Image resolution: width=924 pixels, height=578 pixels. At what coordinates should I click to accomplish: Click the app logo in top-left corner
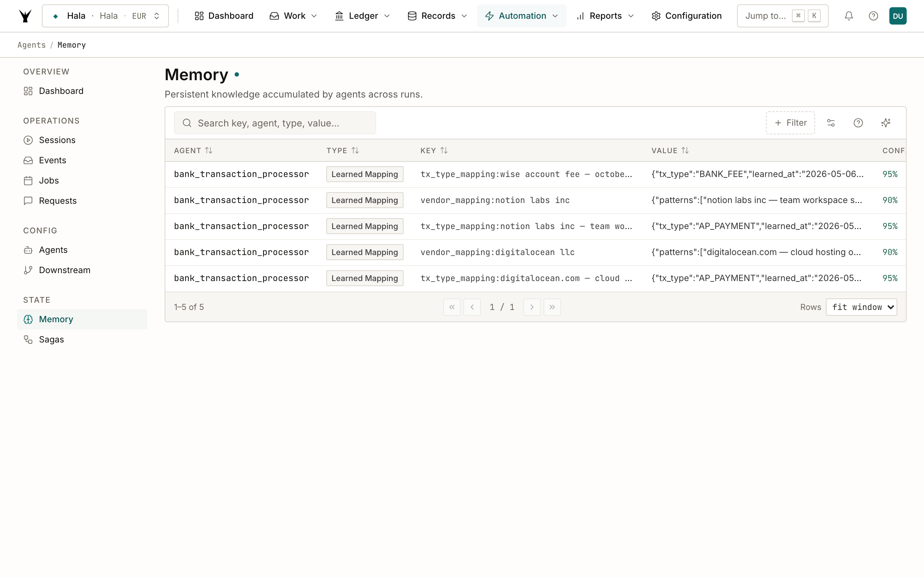click(25, 16)
